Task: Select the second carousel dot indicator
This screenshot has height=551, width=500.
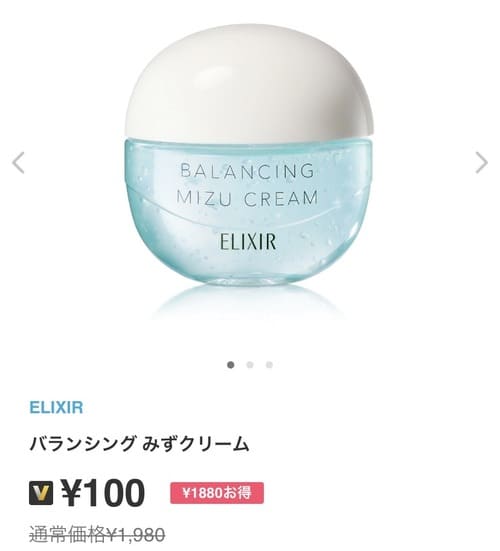Action: 250,365
